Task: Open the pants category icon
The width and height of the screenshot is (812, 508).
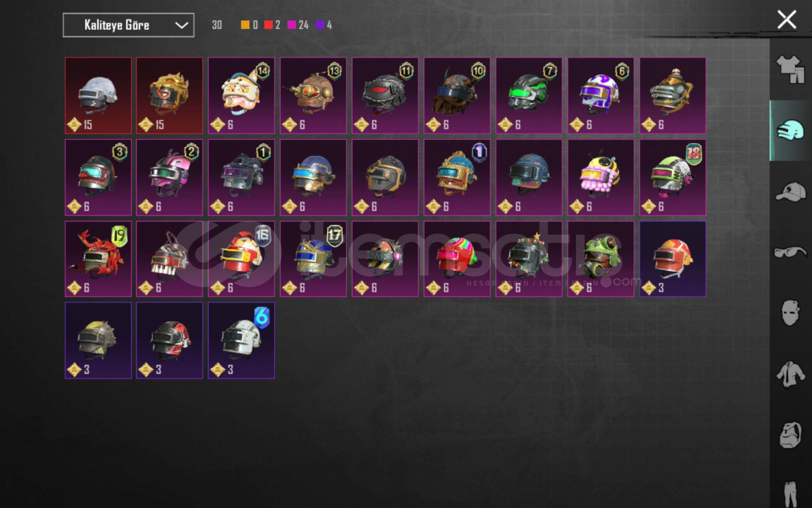Action: click(x=790, y=494)
